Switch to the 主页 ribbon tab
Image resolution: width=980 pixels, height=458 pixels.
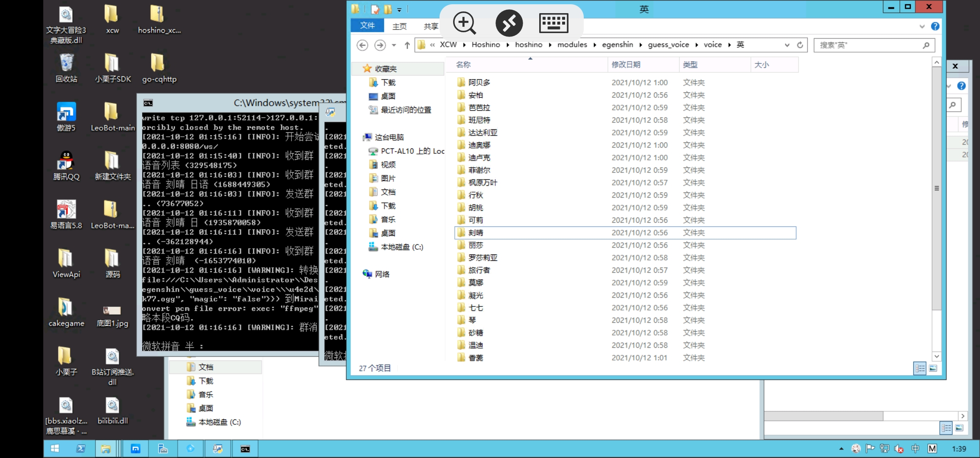pyautogui.click(x=399, y=26)
